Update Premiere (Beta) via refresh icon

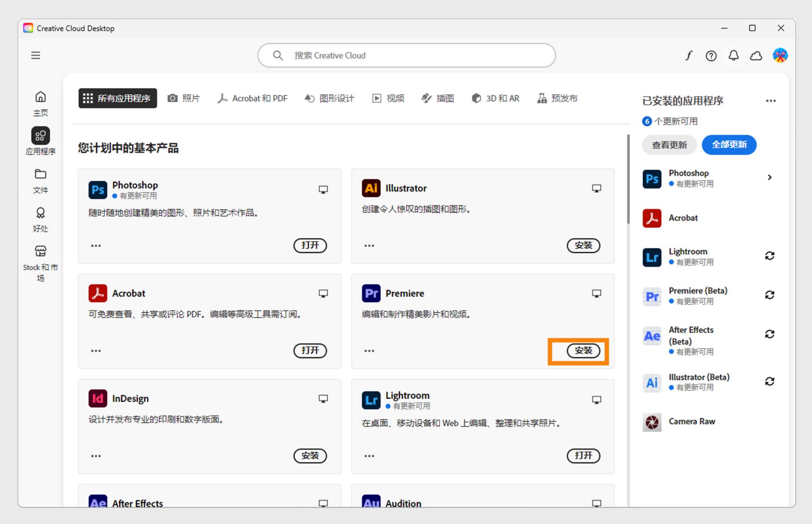click(x=769, y=295)
